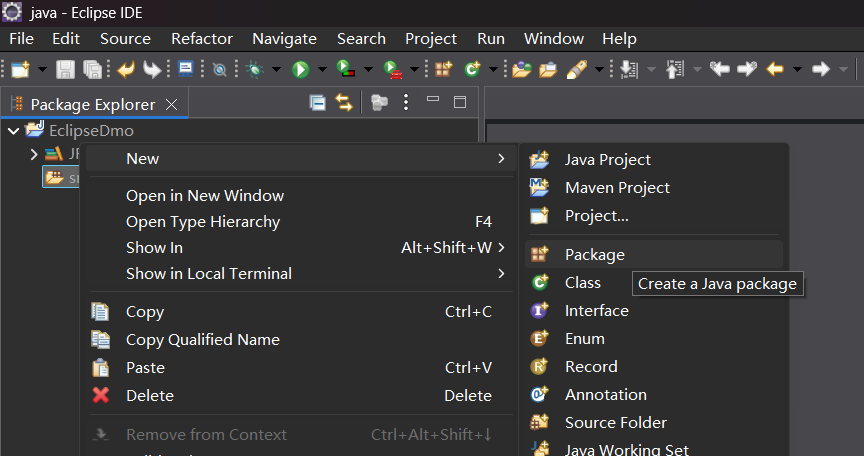Viewport: 864px width, 456px height.
Task: Click the Search flashlight toolbar icon
Action: click(x=576, y=69)
